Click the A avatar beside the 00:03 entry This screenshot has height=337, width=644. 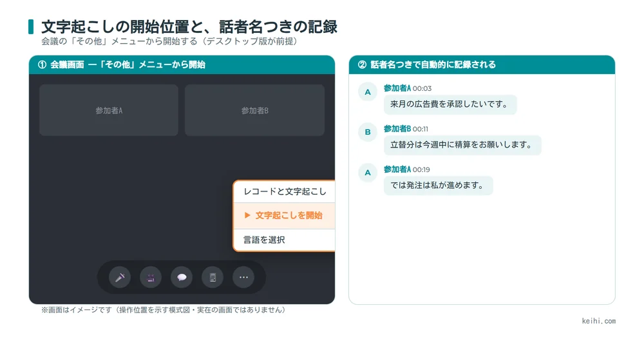pyautogui.click(x=368, y=91)
